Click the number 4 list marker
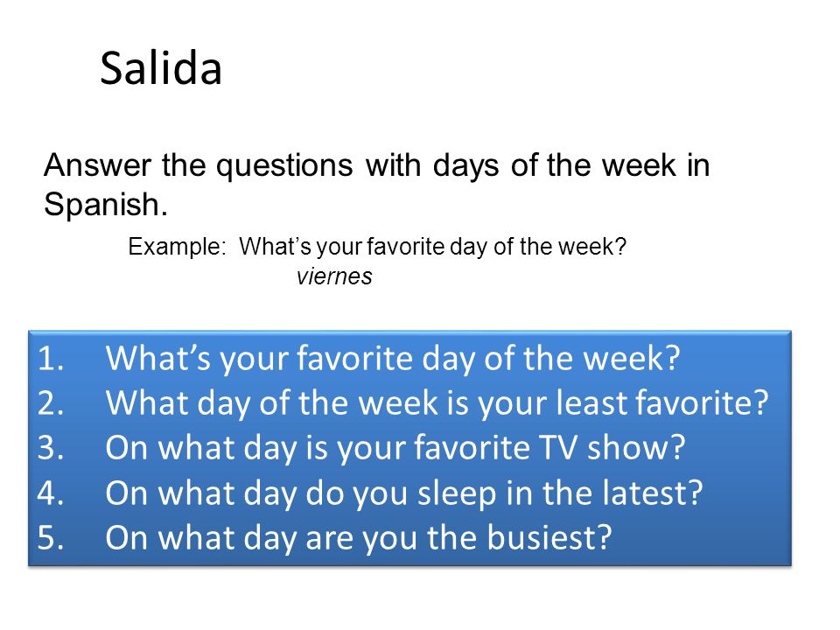The image size is (840, 630). point(51,493)
